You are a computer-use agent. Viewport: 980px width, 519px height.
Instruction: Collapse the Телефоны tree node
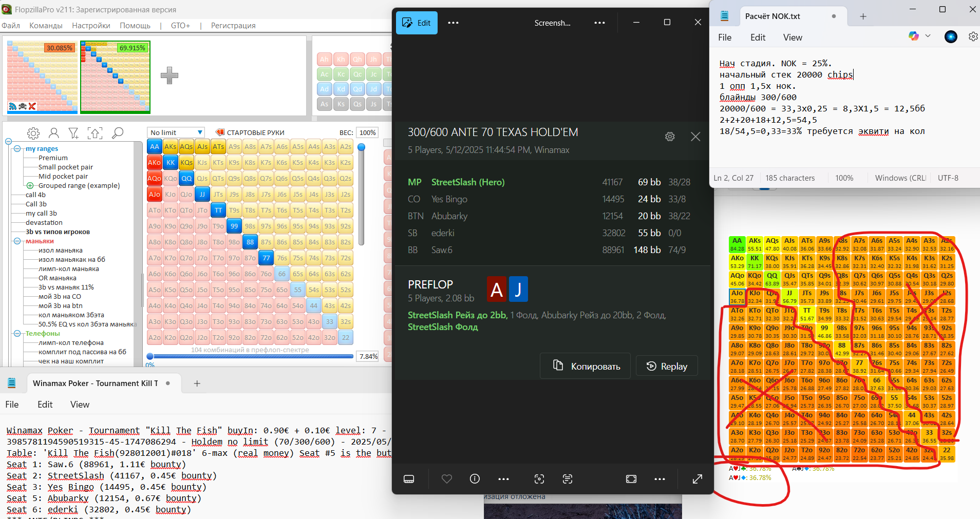pyautogui.click(x=17, y=334)
